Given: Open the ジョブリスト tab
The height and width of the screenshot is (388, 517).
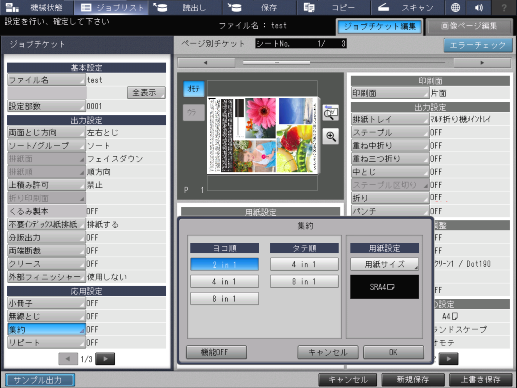Looking at the screenshot, I should [x=112, y=7].
